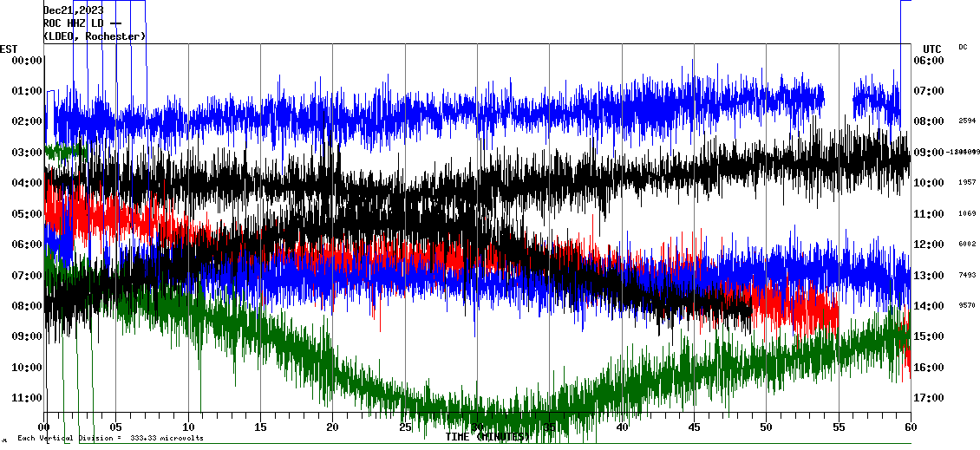Viewport: 980px width, 450px height.
Task: Click the UTC column header
Action: click(931, 49)
